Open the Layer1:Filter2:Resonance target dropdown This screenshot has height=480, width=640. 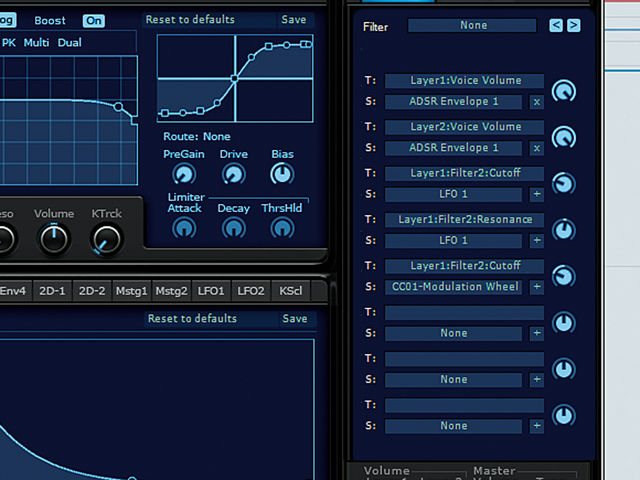pyautogui.click(x=464, y=220)
